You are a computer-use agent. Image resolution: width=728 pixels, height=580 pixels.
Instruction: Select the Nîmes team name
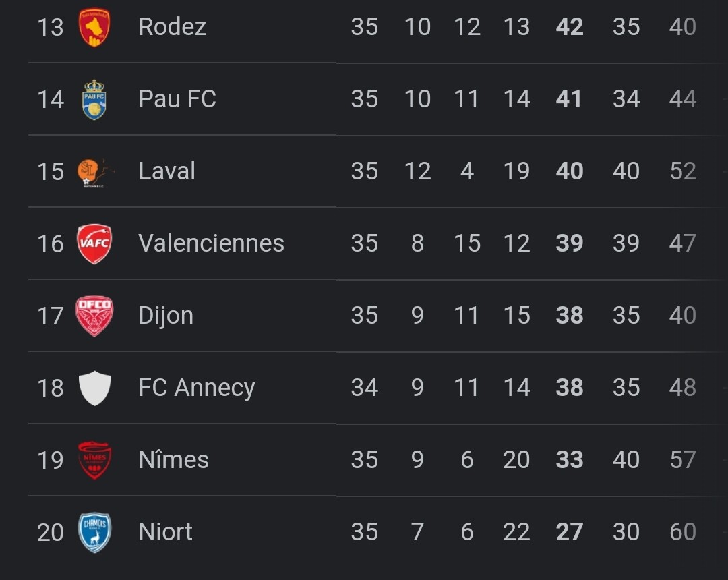click(x=174, y=459)
